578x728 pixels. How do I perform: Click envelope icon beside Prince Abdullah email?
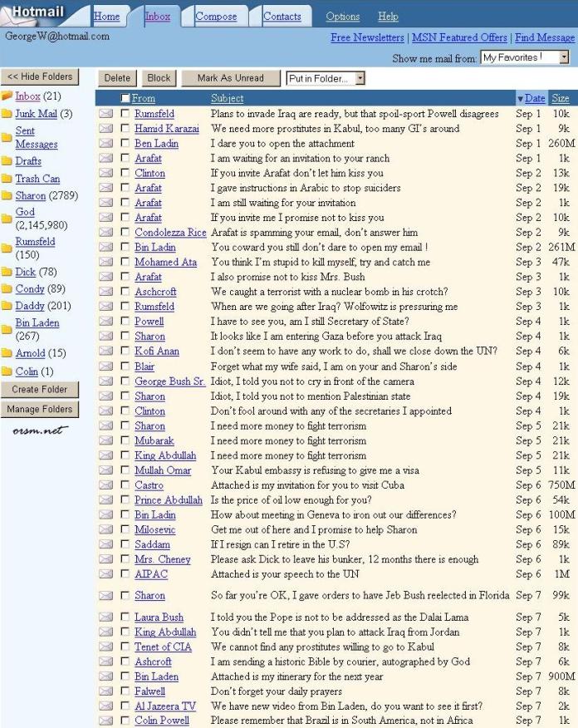[106, 499]
